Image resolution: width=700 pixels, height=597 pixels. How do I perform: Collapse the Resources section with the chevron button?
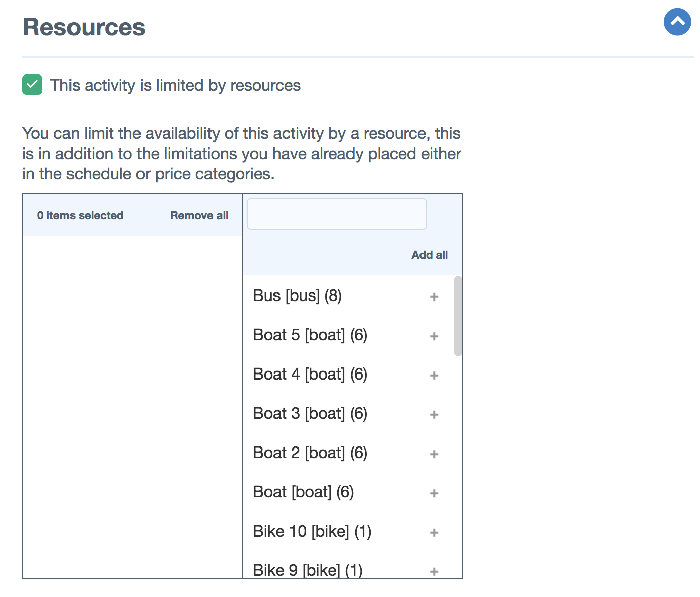(x=677, y=22)
